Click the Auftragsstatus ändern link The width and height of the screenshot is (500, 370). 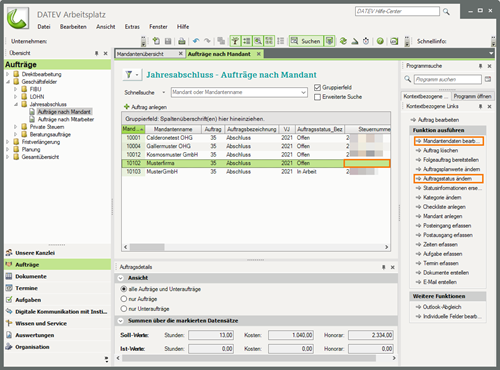447,179
